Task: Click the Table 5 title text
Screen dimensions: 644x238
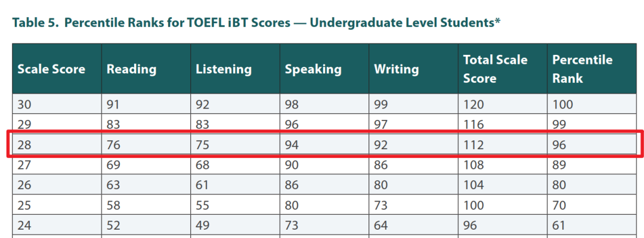Action: [256, 23]
